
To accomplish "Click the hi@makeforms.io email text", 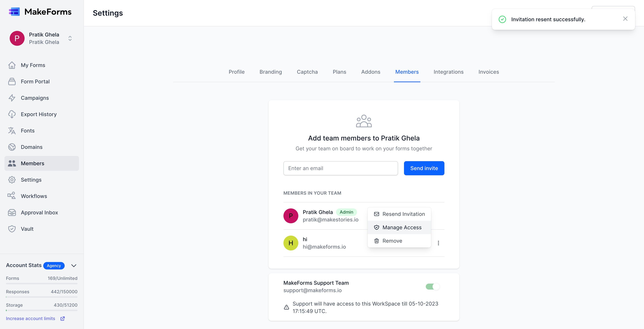I will point(324,247).
